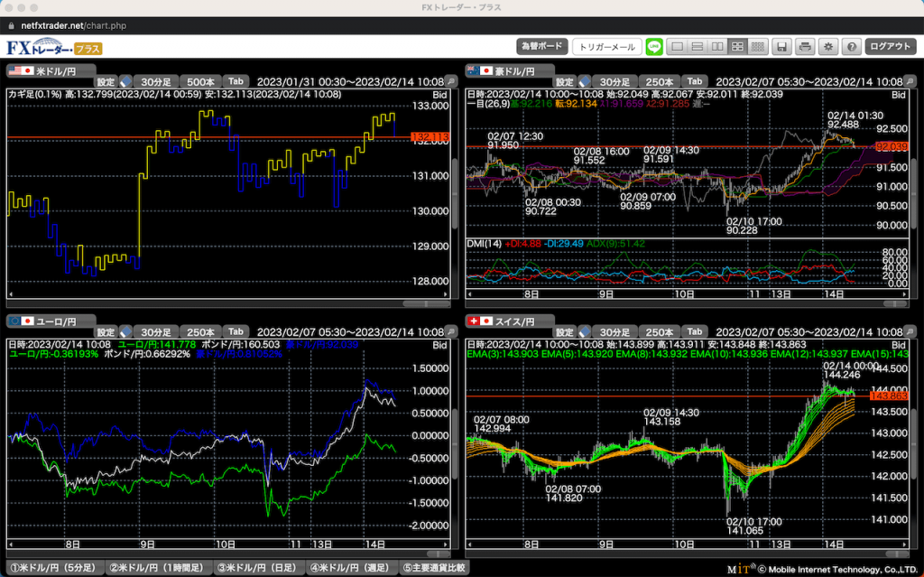Open 設定 for the 豪ドル/円 chart

565,82
